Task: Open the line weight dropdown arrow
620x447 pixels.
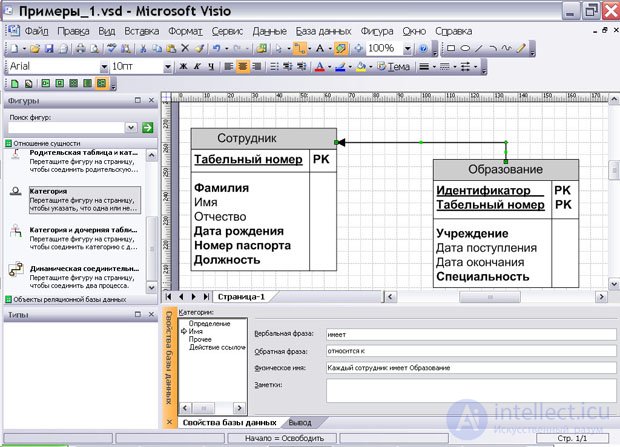Action: tap(434, 67)
